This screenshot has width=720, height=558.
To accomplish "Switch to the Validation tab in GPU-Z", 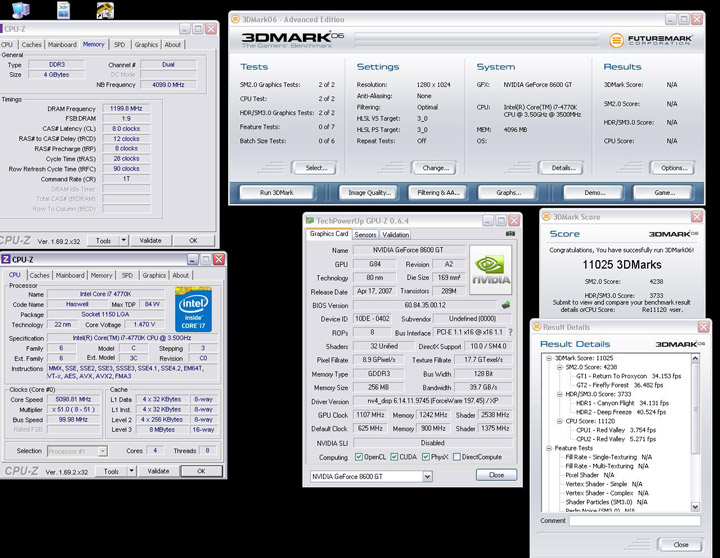I will tap(395, 235).
